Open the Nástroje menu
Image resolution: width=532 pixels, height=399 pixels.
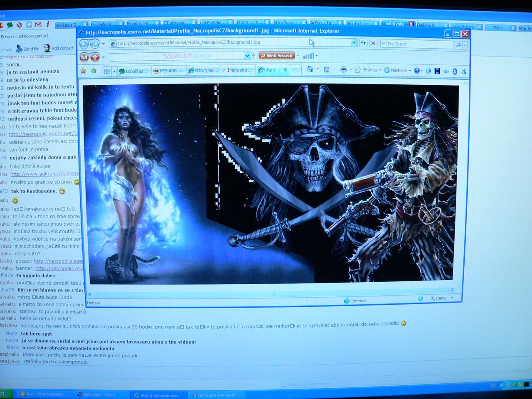tap(397, 70)
